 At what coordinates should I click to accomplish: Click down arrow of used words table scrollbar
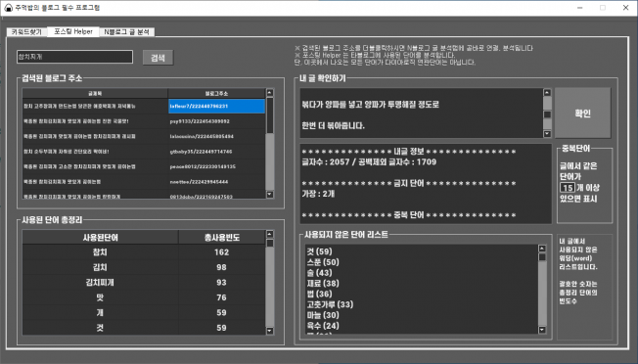tap(270, 331)
